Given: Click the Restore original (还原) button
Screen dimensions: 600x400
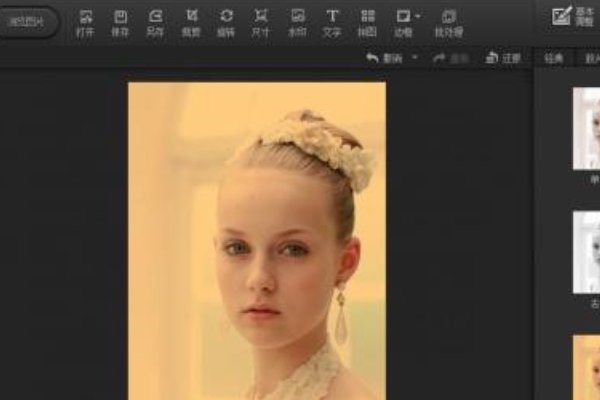Looking at the screenshot, I should pos(503,59).
